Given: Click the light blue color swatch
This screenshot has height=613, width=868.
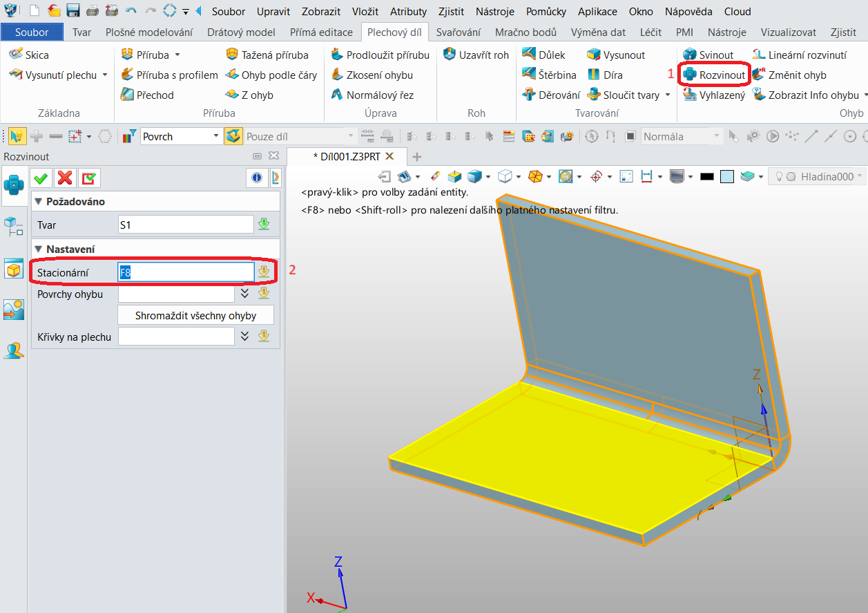Looking at the screenshot, I should pyautogui.click(x=726, y=177).
